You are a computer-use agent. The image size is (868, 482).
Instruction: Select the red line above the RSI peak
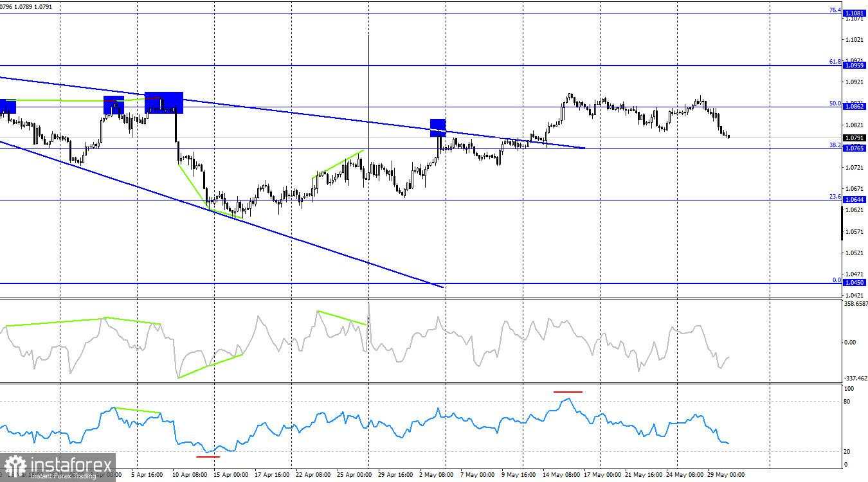click(x=568, y=391)
